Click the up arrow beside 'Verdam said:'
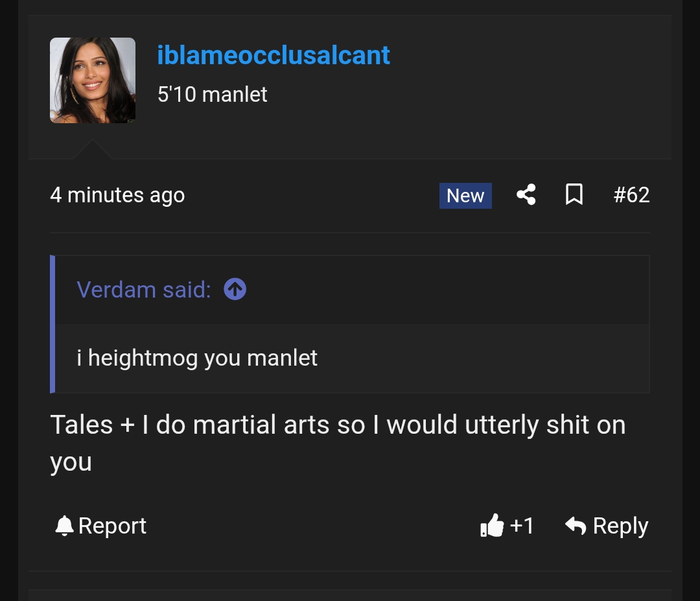 coord(235,289)
